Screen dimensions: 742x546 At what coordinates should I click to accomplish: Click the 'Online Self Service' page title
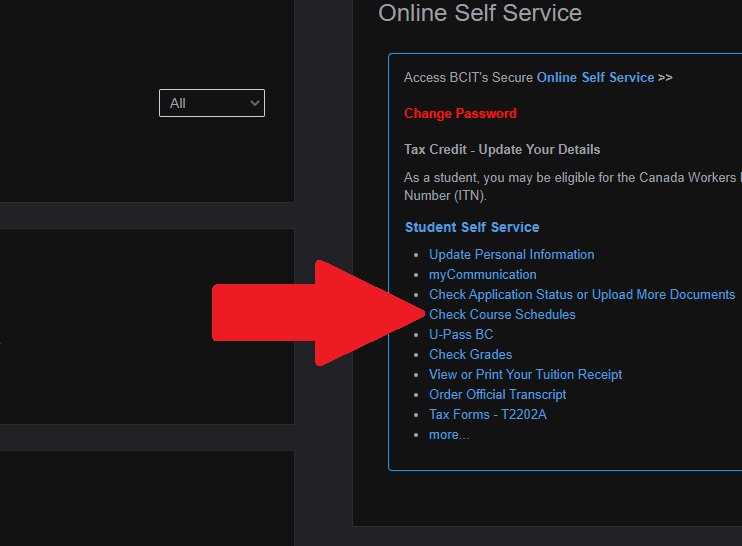click(480, 13)
